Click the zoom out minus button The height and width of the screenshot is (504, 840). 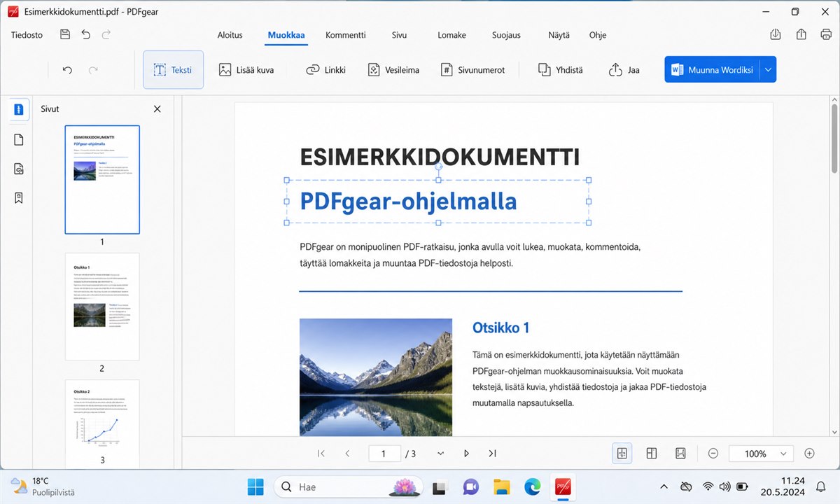(x=713, y=454)
